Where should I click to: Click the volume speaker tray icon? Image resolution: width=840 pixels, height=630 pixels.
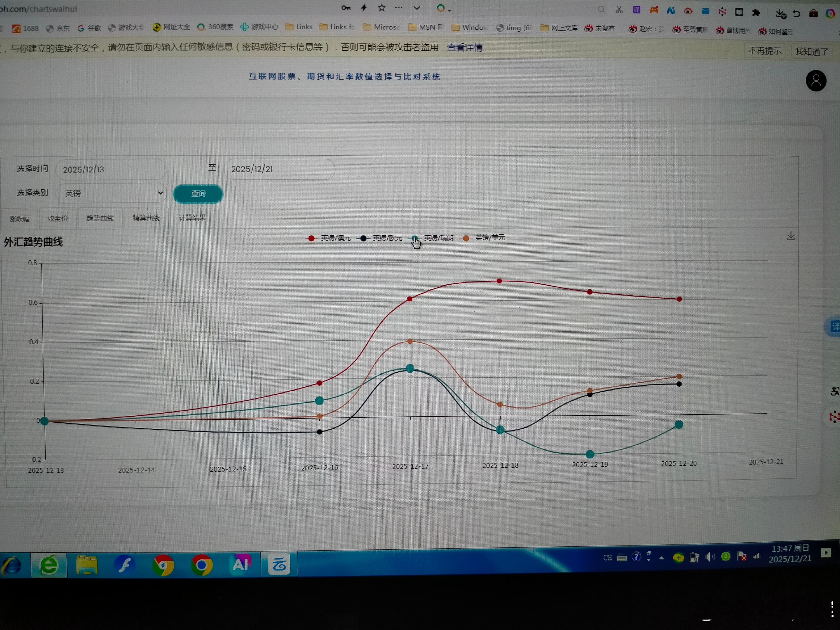point(709,557)
